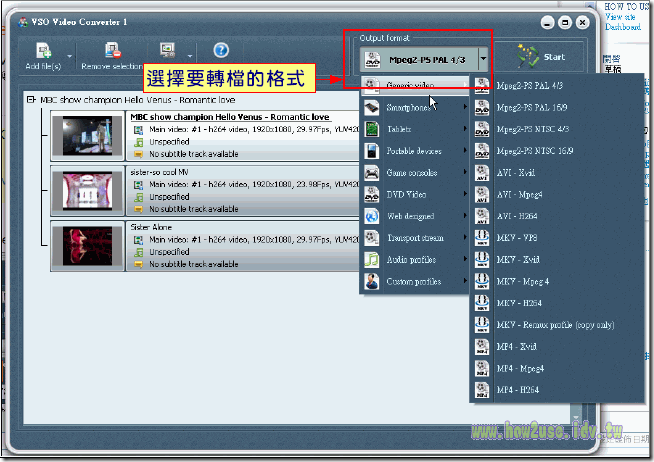Click the file list scrollbar down arrow
This screenshot has height=462, width=654.
[576, 418]
